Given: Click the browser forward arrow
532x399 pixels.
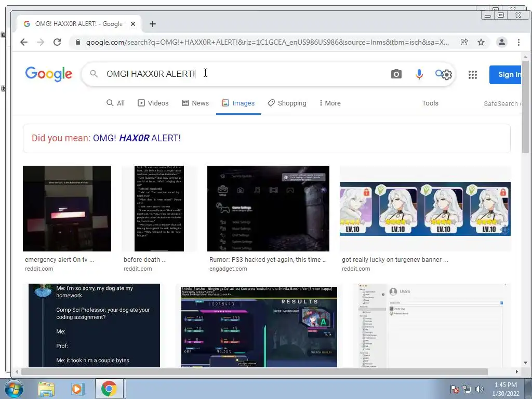Looking at the screenshot, I should tap(41, 42).
